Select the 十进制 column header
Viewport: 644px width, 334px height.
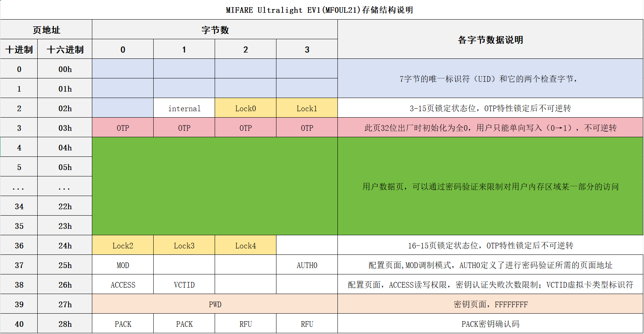click(19, 49)
